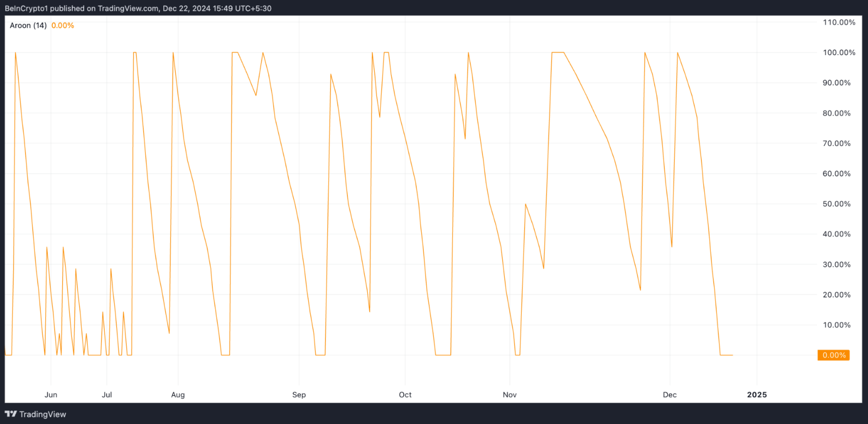Click the 60.00% price axis label
The height and width of the screenshot is (424, 868).
click(837, 174)
